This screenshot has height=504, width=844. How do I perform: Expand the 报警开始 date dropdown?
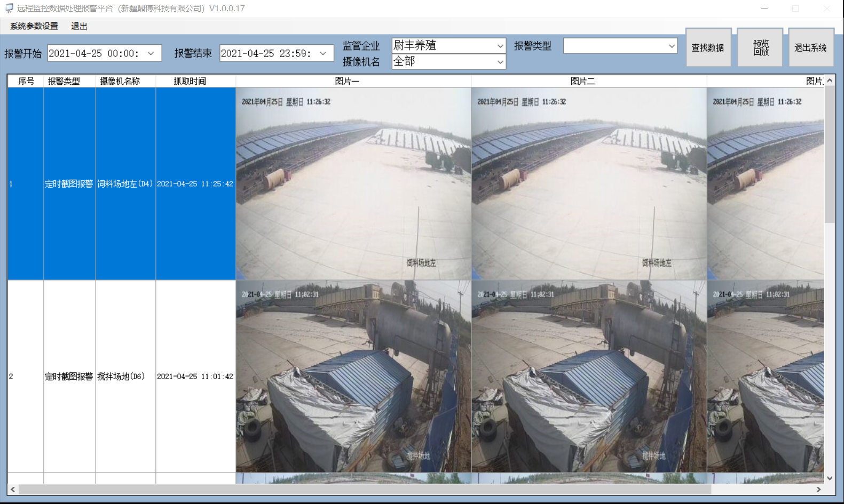point(151,53)
